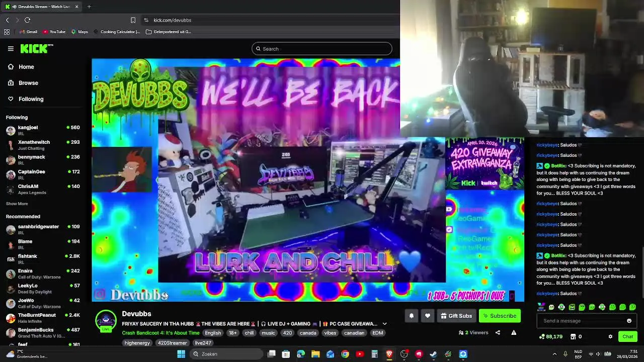Open YouTube bookmark
The image size is (644, 362).
point(54,32)
